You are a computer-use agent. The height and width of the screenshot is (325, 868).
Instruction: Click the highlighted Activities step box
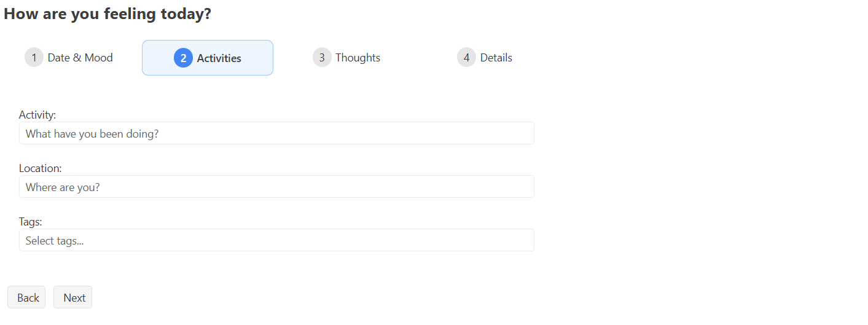click(208, 58)
